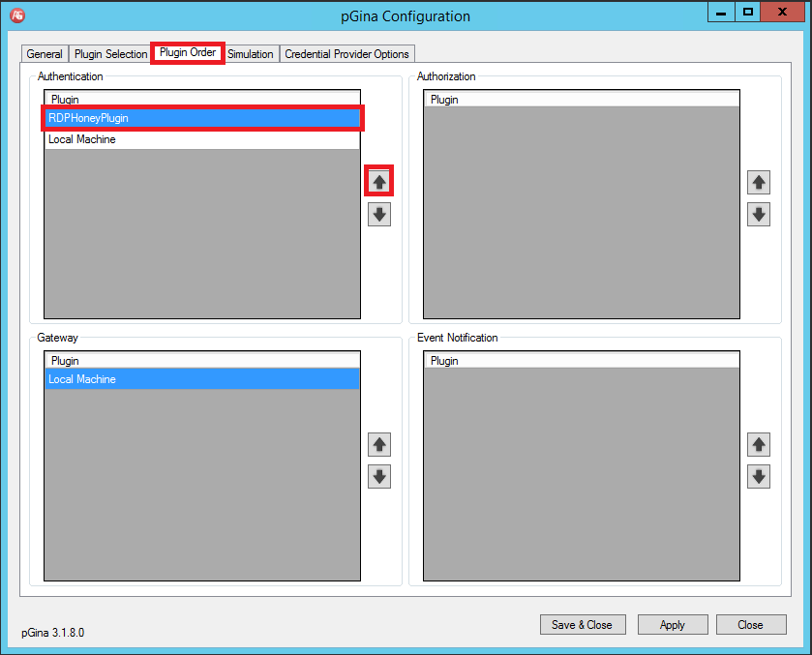This screenshot has width=812, height=655.
Task: Select Local Machine in Gateway list
Action: pos(203,379)
